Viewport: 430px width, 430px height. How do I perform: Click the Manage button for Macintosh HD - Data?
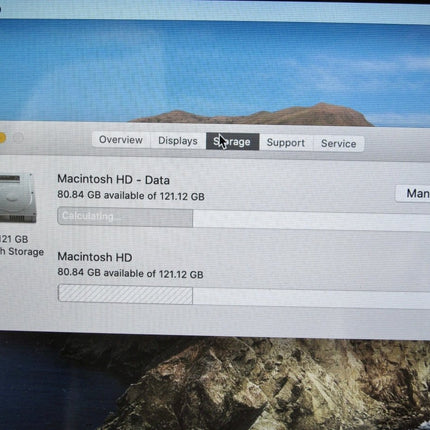(x=413, y=194)
